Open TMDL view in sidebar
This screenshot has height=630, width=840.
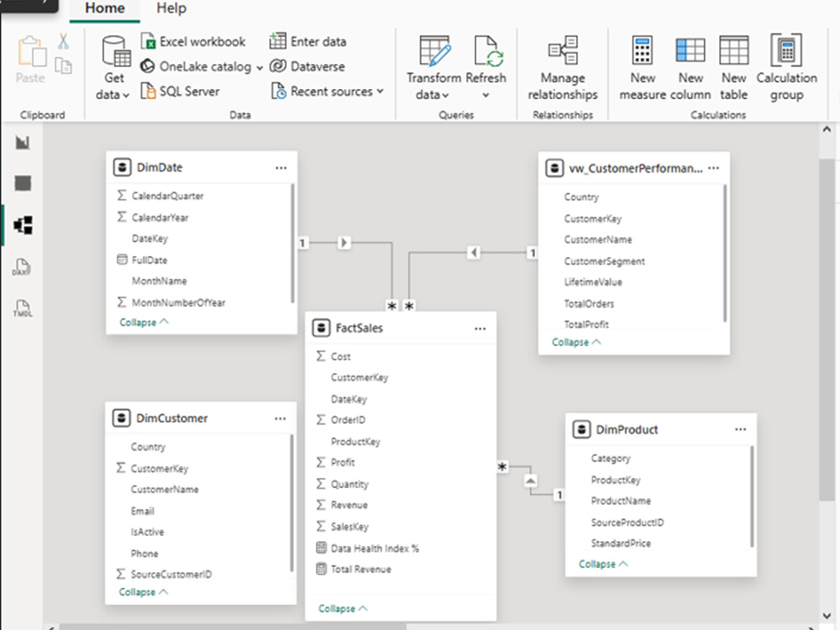pyautogui.click(x=23, y=308)
